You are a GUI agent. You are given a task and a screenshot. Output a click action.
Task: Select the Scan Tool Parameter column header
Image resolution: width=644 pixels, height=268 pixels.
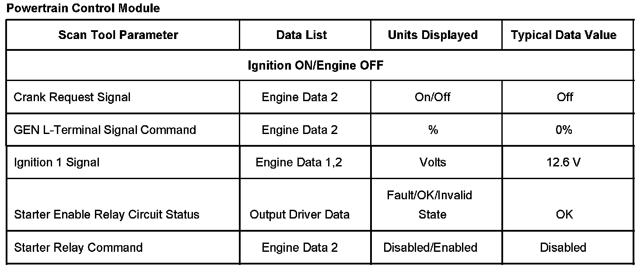(x=118, y=35)
